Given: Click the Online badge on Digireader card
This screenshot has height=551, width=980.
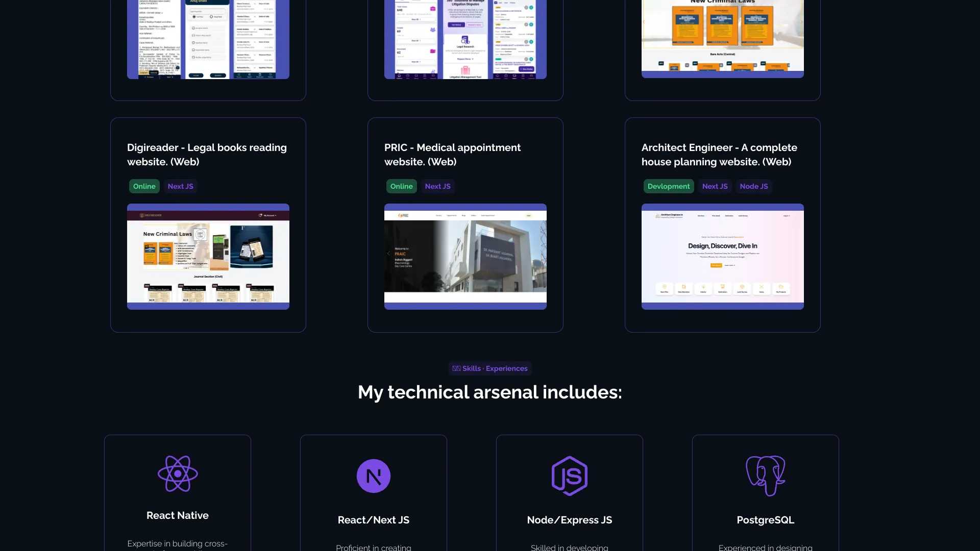Looking at the screenshot, I should (144, 186).
